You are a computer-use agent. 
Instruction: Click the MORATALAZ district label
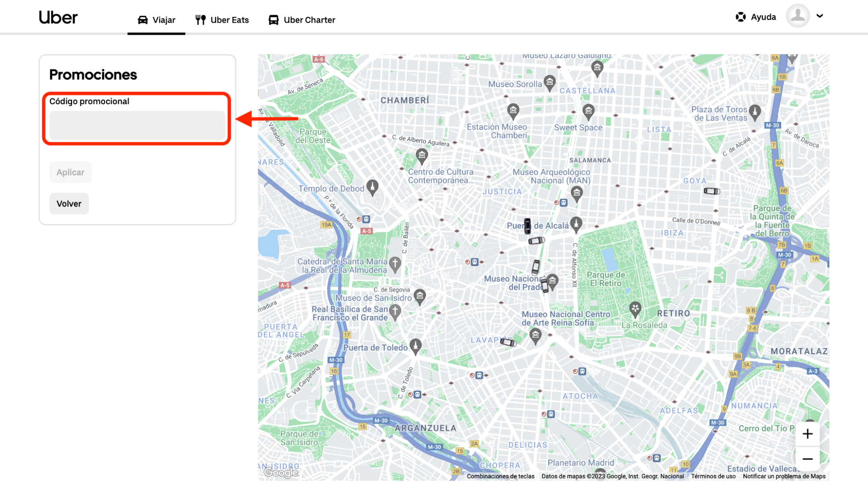(x=799, y=351)
